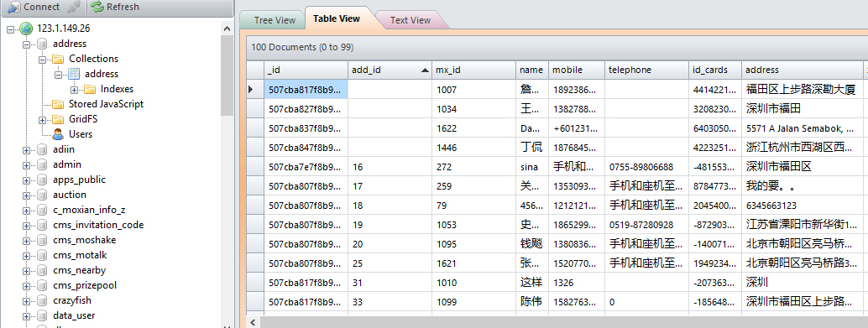Expand the crazyfish database
The height and width of the screenshot is (328, 868).
point(26,301)
